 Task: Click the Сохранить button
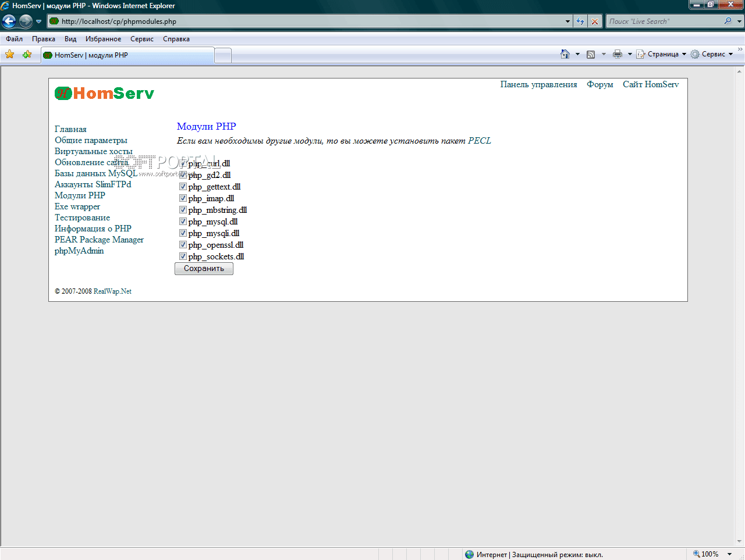(x=204, y=269)
